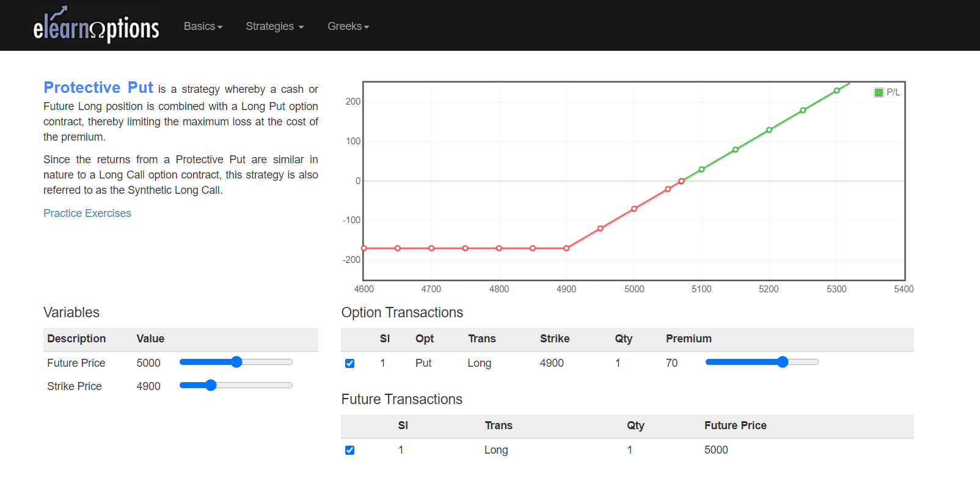Click the elearnoptions logo

[96, 26]
